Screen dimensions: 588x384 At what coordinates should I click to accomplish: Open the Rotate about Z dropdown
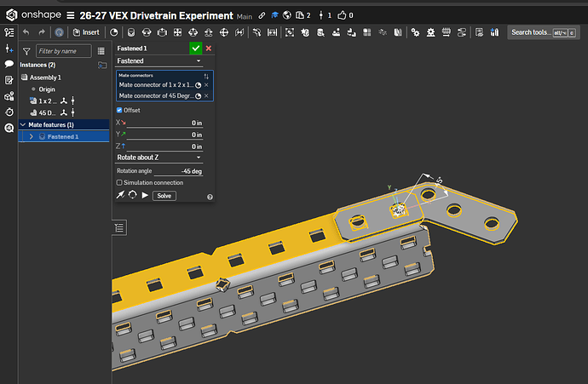pos(159,158)
